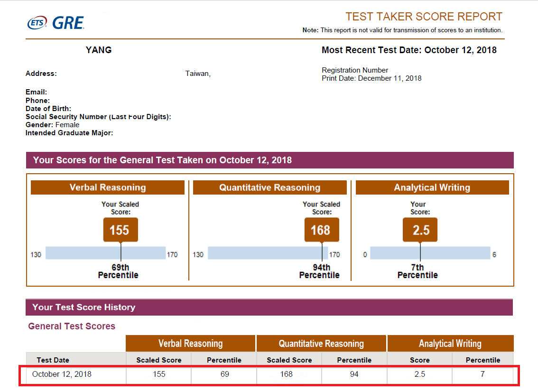Click the 69th Percentile label
Screen dimensions: 538x392
(119, 271)
